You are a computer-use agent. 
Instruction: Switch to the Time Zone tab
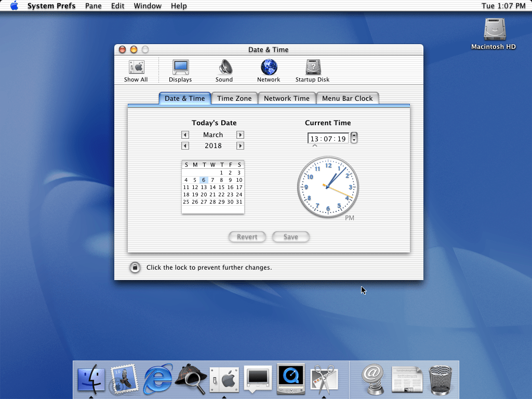click(x=234, y=98)
